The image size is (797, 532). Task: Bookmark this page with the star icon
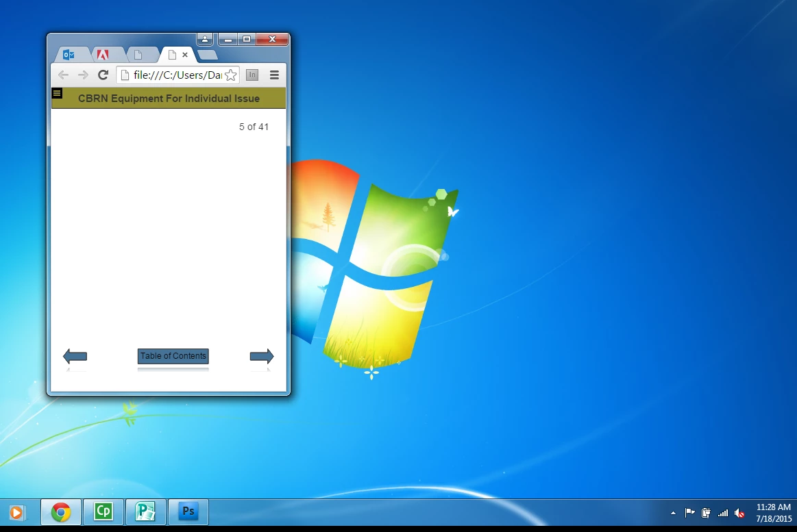click(x=231, y=75)
